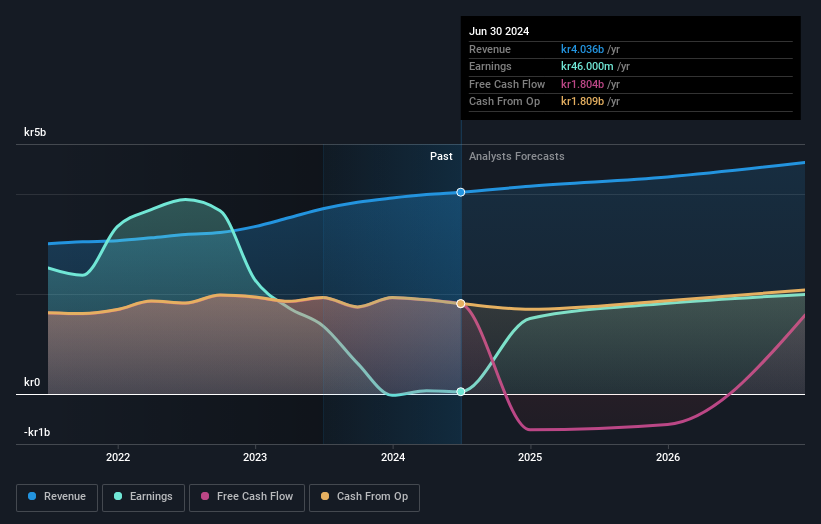The height and width of the screenshot is (524, 821).
Task: Click the blue Revenue legend dot
Action: click(32, 496)
